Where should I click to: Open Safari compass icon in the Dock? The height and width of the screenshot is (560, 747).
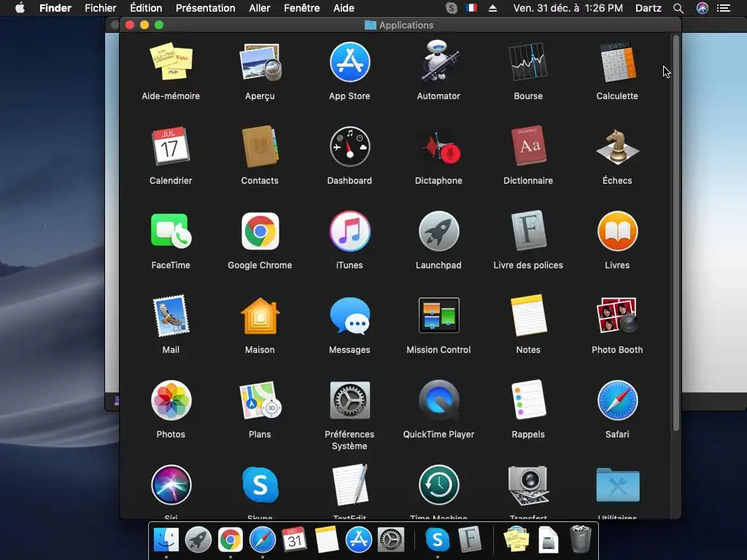point(262,540)
